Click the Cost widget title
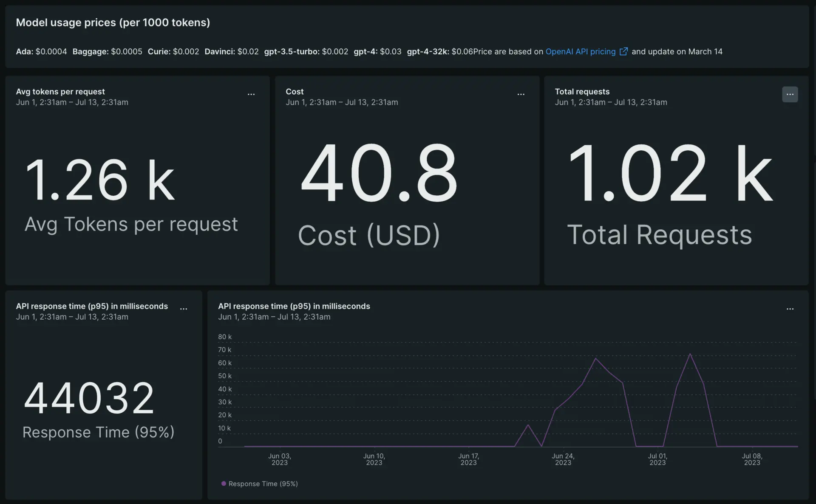Image resolution: width=816 pixels, height=504 pixels. click(x=295, y=91)
